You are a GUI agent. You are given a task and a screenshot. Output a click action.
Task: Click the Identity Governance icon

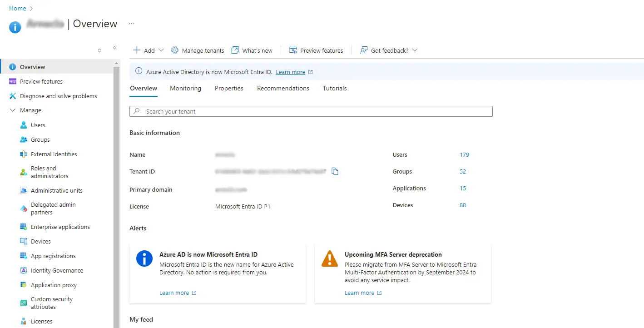pos(24,270)
